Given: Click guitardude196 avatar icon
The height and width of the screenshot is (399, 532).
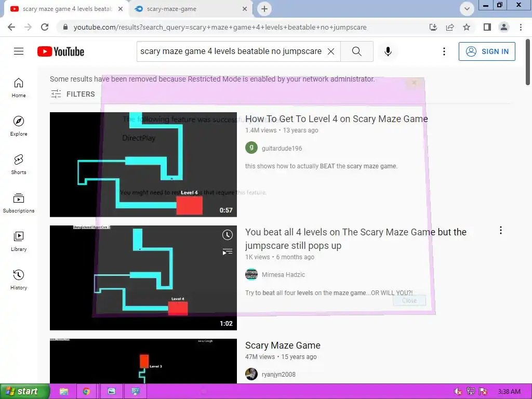Looking at the screenshot, I should tap(251, 148).
